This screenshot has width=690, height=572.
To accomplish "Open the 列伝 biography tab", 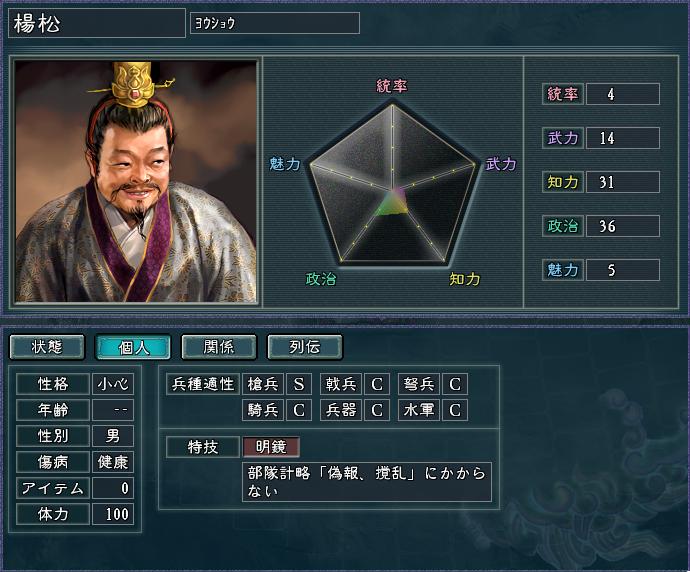I will click(305, 347).
